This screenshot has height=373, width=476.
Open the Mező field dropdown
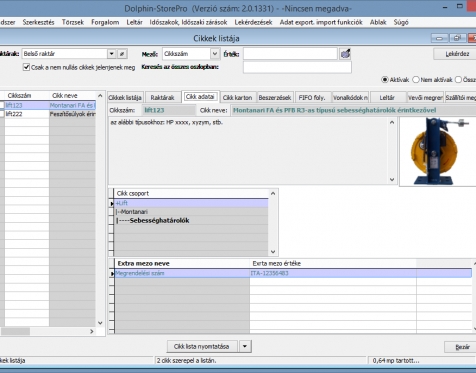[215, 54]
